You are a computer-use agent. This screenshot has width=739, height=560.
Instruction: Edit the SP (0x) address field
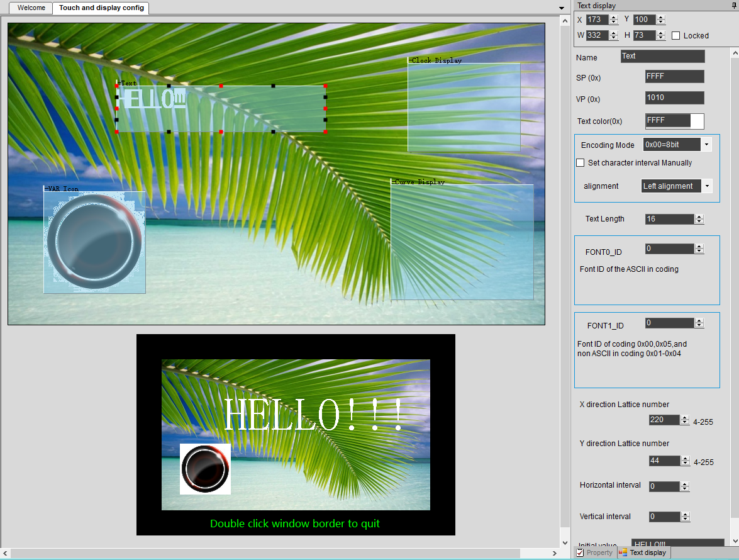point(674,76)
